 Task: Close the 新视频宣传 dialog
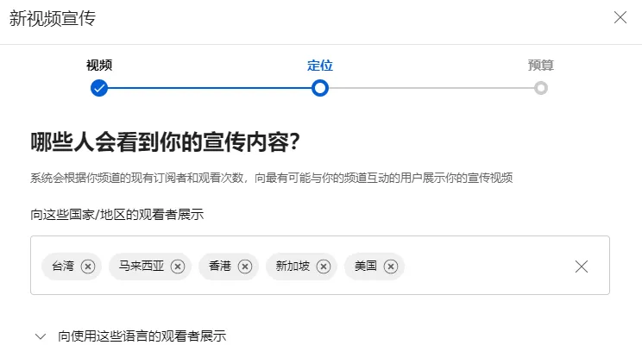click(620, 17)
